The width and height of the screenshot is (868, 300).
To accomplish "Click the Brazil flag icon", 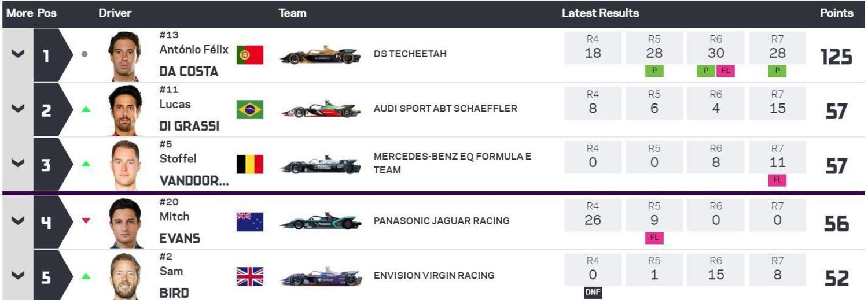I will point(250,109).
